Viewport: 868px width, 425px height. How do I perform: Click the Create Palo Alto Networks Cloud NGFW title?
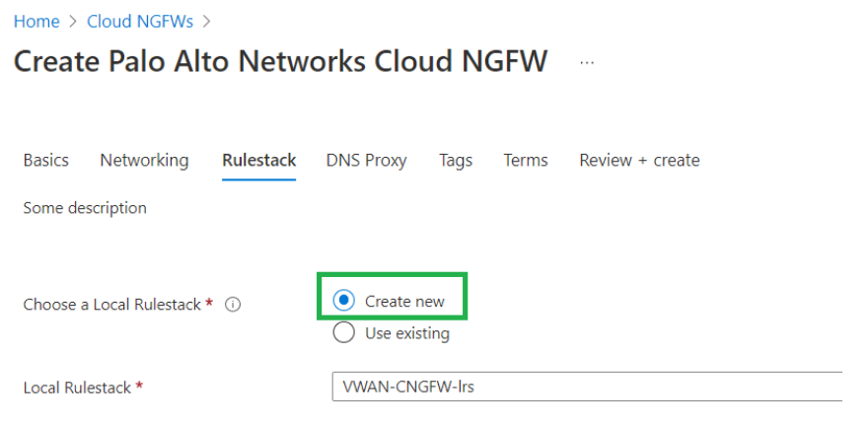click(x=280, y=61)
